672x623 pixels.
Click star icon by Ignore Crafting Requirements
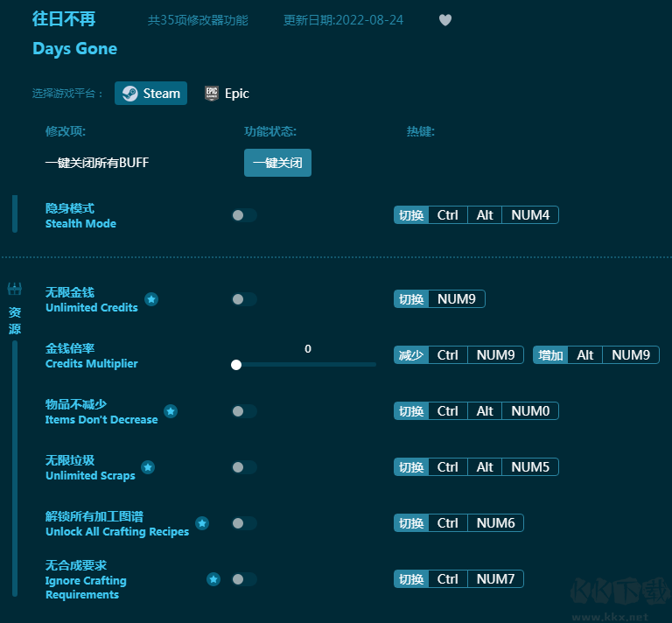[213, 579]
